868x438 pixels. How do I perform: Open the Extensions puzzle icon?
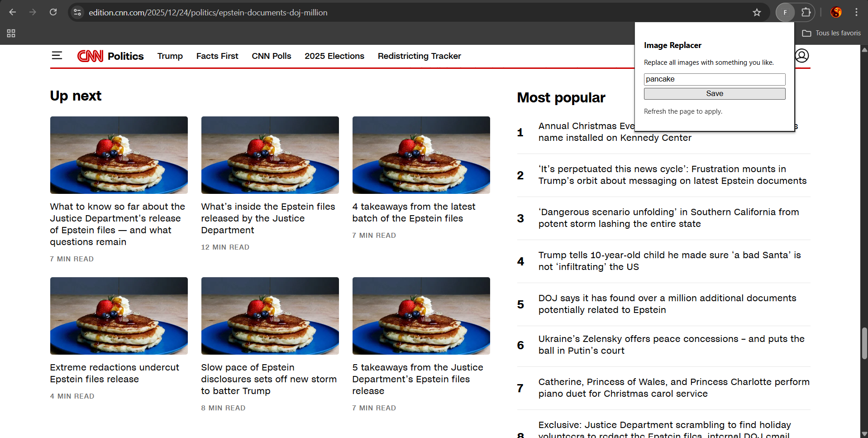(x=806, y=12)
